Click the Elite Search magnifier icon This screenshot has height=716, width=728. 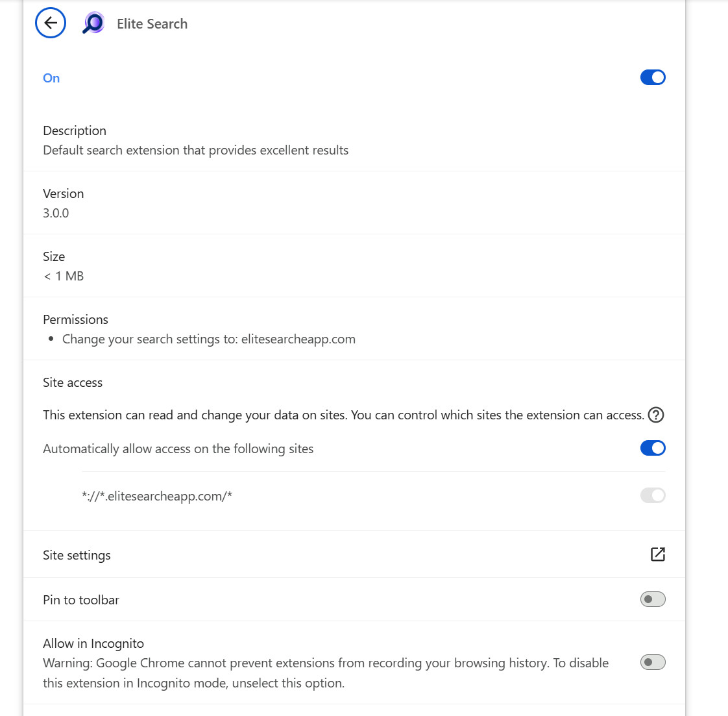93,23
